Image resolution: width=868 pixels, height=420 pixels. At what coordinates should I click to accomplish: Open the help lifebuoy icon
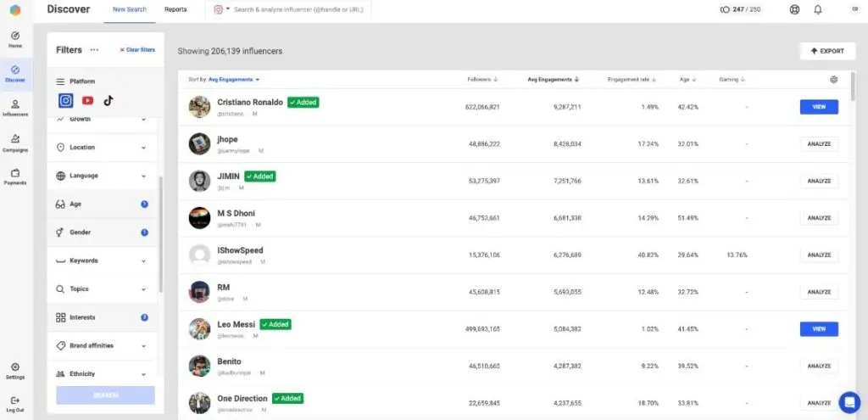pyautogui.click(x=794, y=9)
